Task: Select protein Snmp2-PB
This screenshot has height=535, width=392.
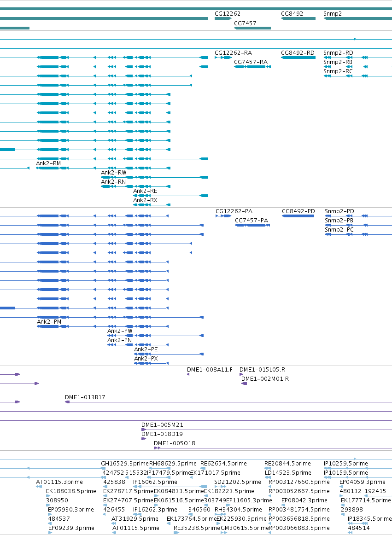Action: coord(358,225)
